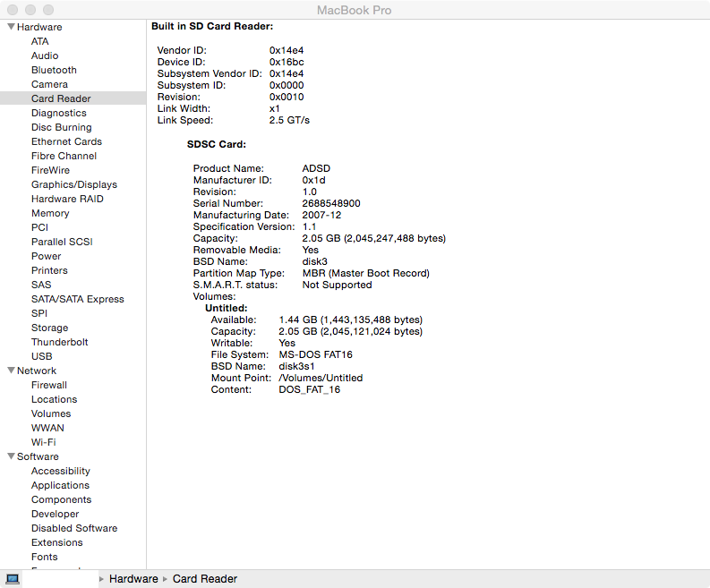
Task: Click Mount Point /Volumes/Untitled
Action: [x=321, y=378]
